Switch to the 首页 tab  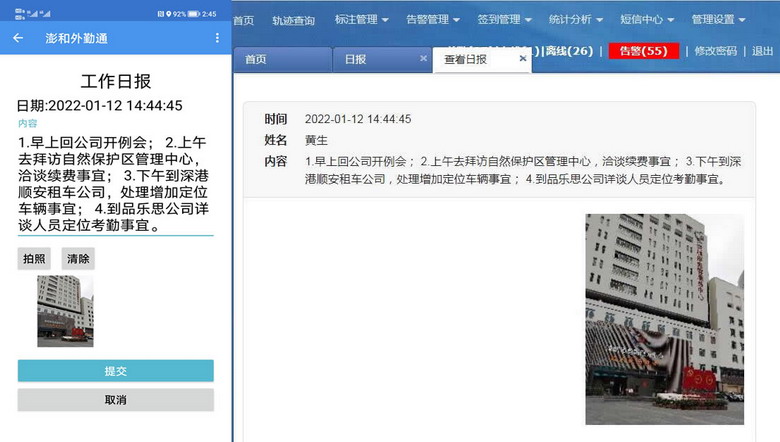click(x=256, y=59)
